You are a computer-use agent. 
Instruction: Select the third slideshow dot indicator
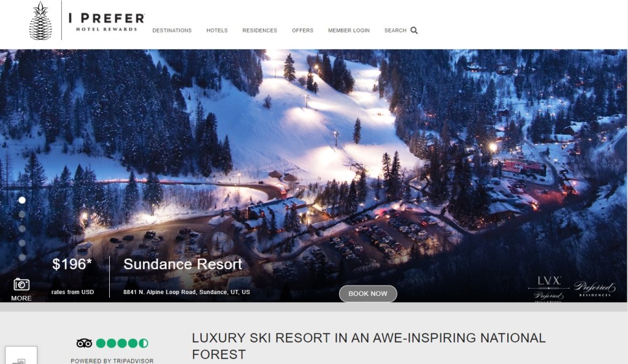22,229
